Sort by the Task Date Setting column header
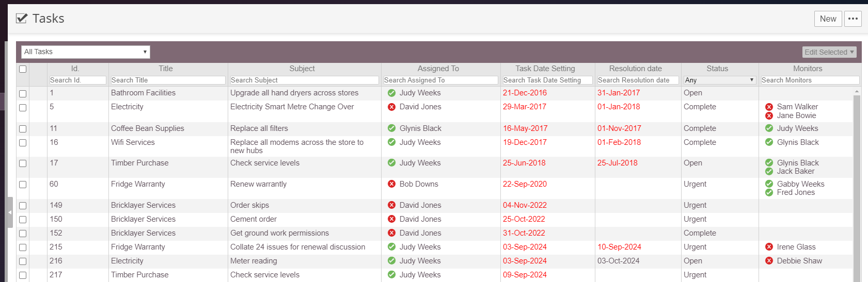This screenshot has width=868, height=282. tap(545, 69)
